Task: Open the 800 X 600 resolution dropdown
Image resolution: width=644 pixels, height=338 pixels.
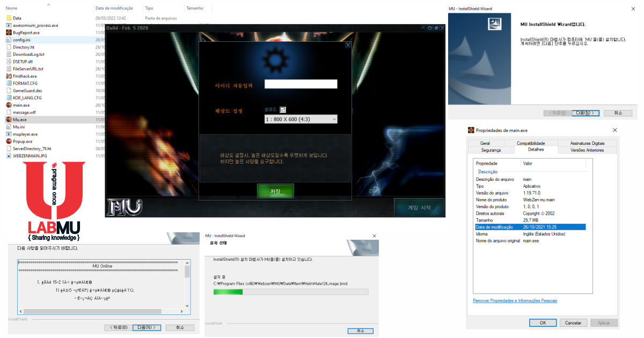Action: (x=301, y=119)
